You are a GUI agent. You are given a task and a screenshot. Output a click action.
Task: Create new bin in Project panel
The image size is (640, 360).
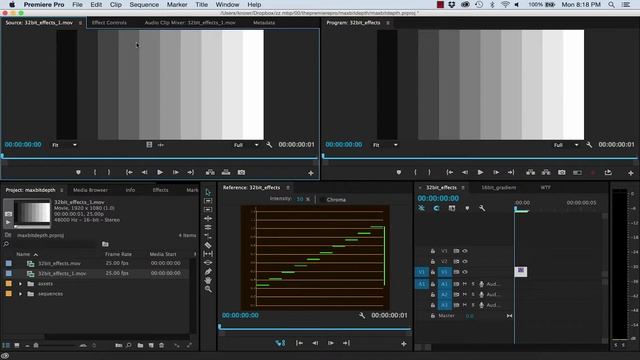(140, 345)
